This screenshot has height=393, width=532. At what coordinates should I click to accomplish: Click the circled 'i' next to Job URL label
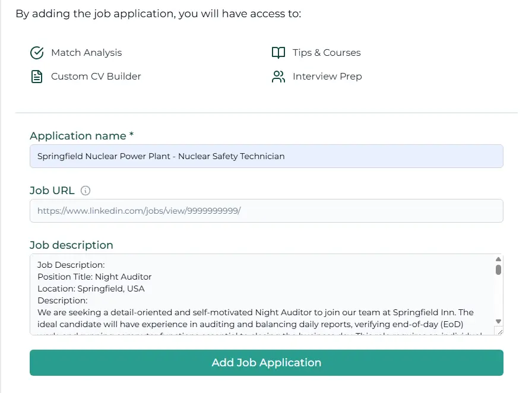[85, 191]
